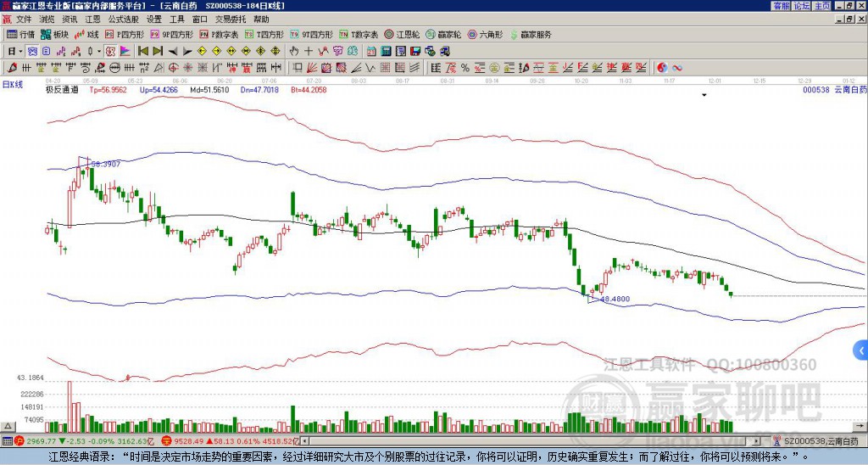Open the calendar date icon

[x=371, y=52]
